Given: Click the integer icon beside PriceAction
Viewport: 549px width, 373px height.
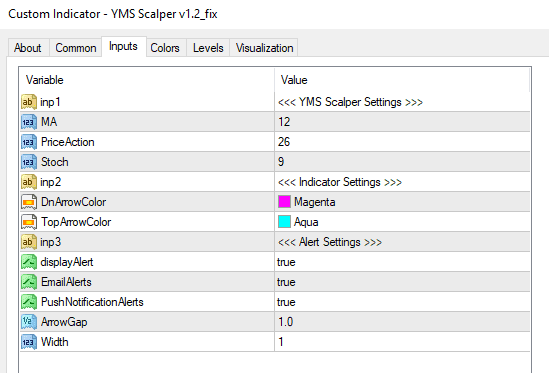Looking at the screenshot, I should pos(29,142).
